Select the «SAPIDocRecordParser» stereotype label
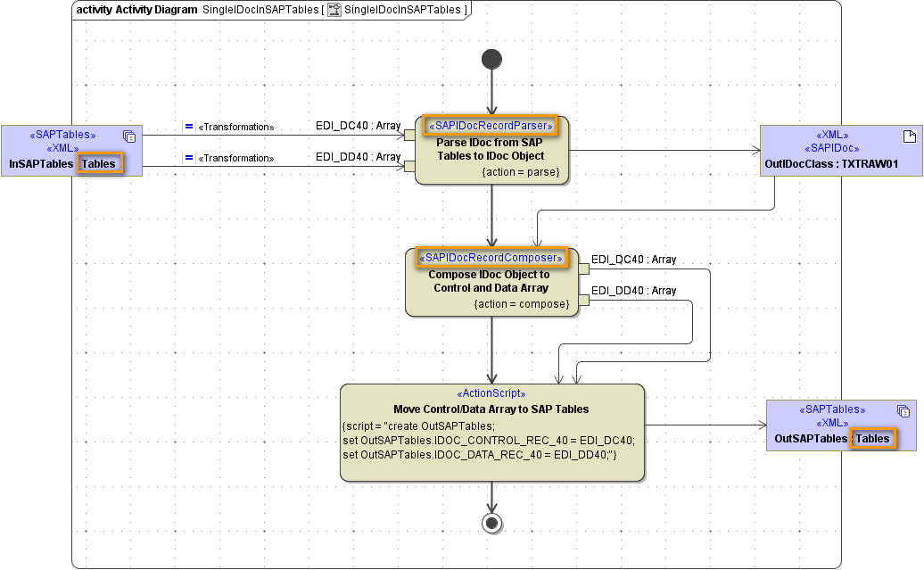The height and width of the screenshot is (570, 924). click(x=491, y=126)
